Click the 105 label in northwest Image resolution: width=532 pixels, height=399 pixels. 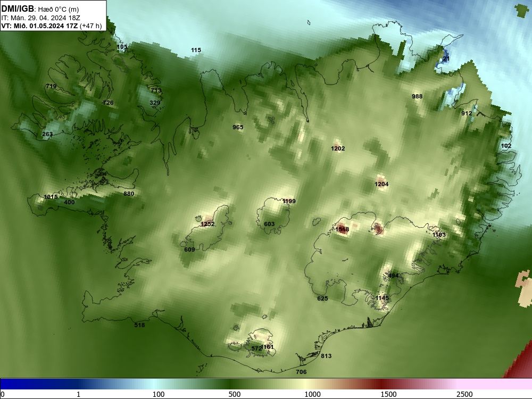coord(122,47)
